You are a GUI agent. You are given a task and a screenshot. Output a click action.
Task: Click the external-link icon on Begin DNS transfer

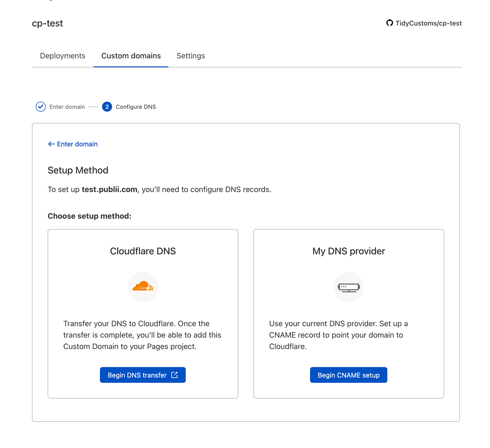[x=175, y=375]
